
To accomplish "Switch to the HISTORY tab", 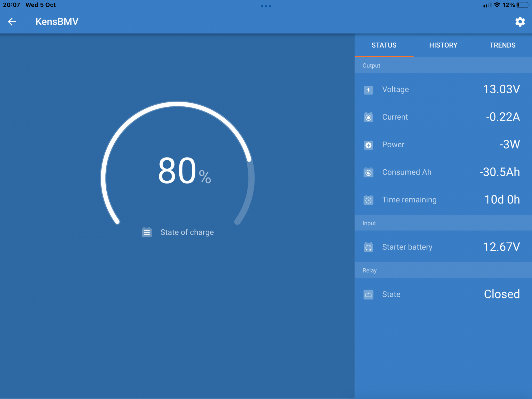I will (x=443, y=45).
